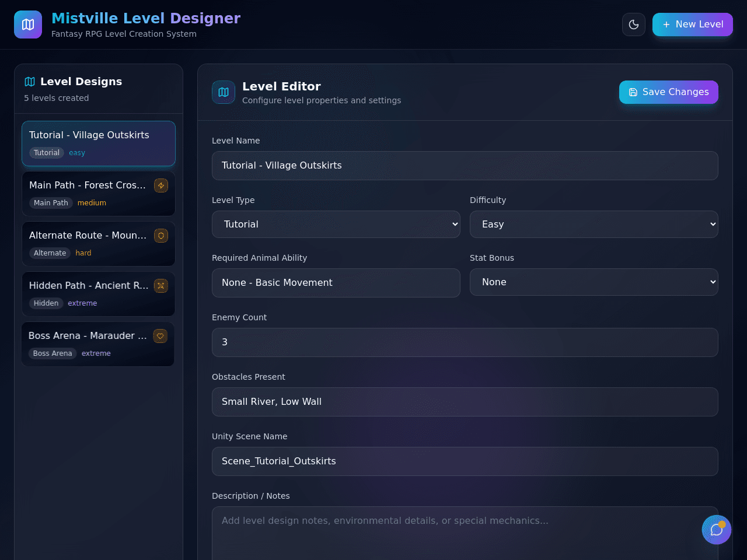The image size is (747, 560).
Task: Click the shield icon on Alternate Route card
Action: point(161,236)
